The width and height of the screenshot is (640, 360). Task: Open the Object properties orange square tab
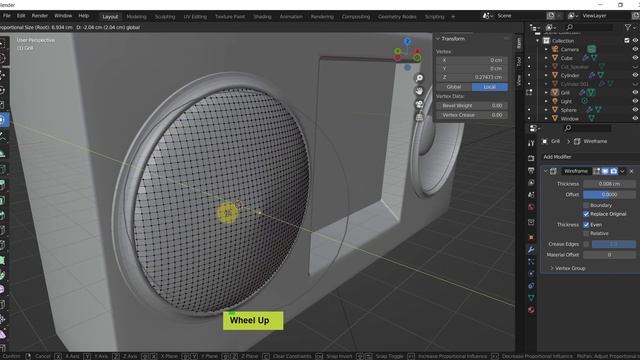pos(531,237)
